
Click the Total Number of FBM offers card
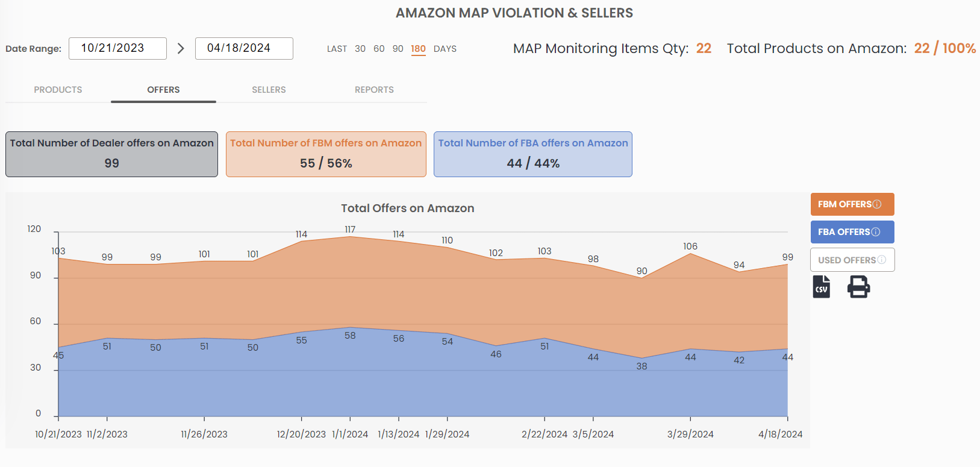point(326,154)
